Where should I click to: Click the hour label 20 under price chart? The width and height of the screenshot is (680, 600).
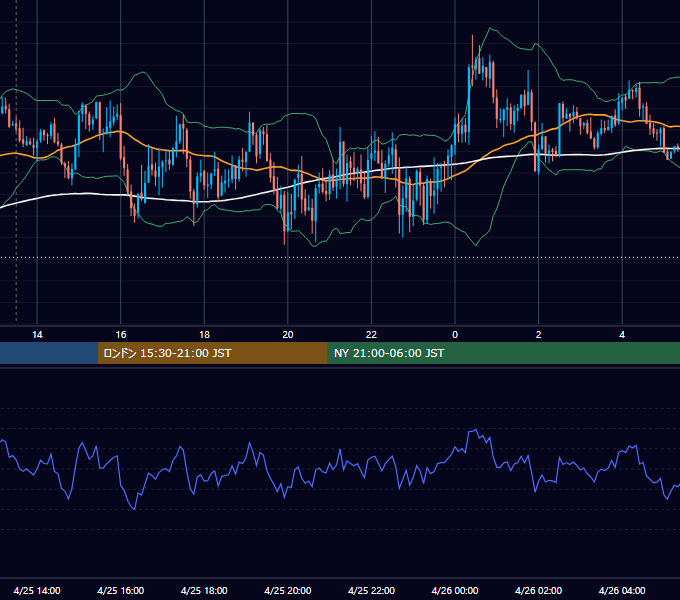tap(288, 335)
